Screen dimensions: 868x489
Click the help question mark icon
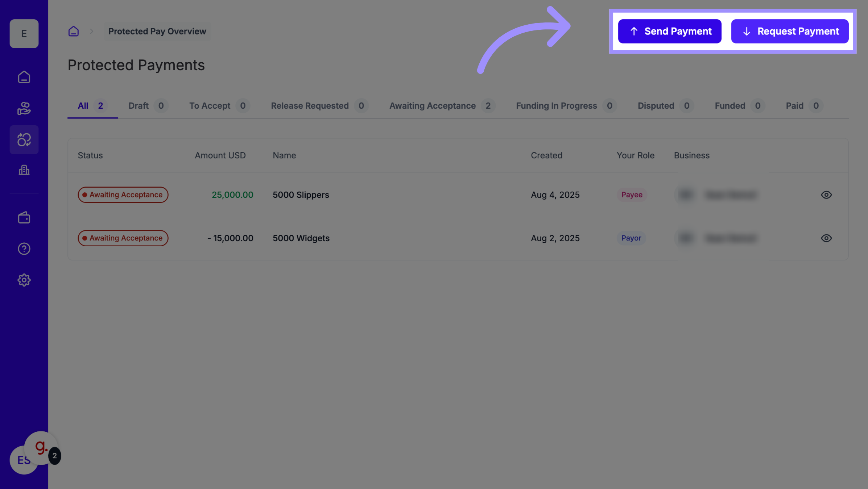[24, 249]
